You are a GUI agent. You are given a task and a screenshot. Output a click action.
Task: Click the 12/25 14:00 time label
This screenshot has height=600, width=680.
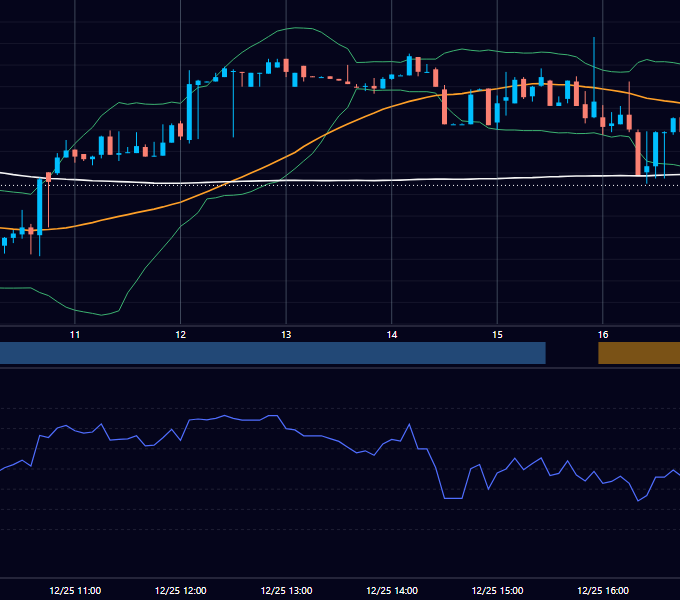(x=392, y=590)
